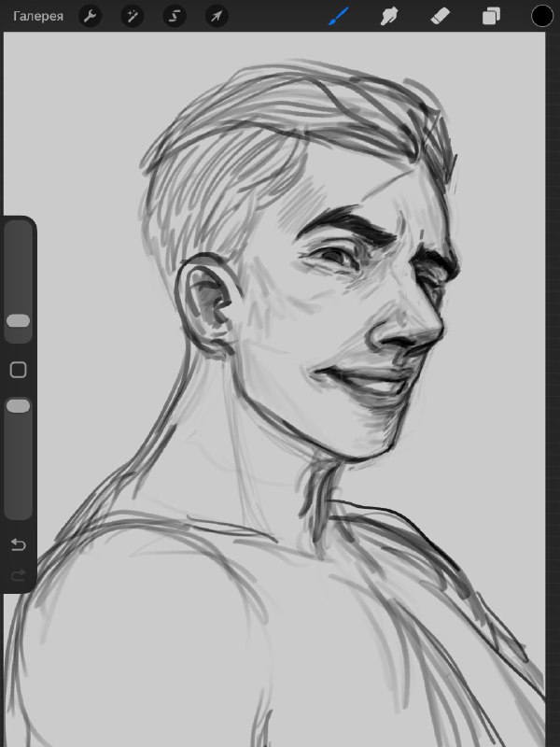Tap the smiling lips on the canvas
Image resolution: width=560 pixels, height=747 pixels.
pos(364,379)
